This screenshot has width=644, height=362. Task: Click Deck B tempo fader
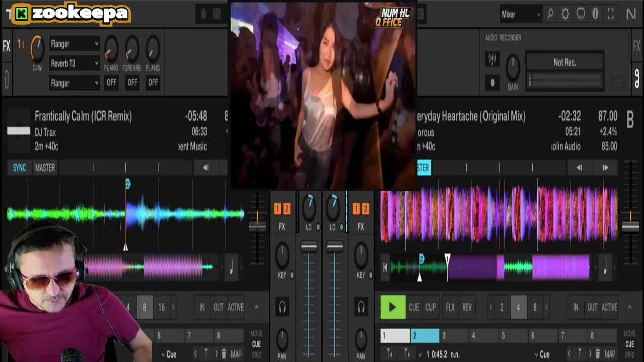[x=630, y=226]
